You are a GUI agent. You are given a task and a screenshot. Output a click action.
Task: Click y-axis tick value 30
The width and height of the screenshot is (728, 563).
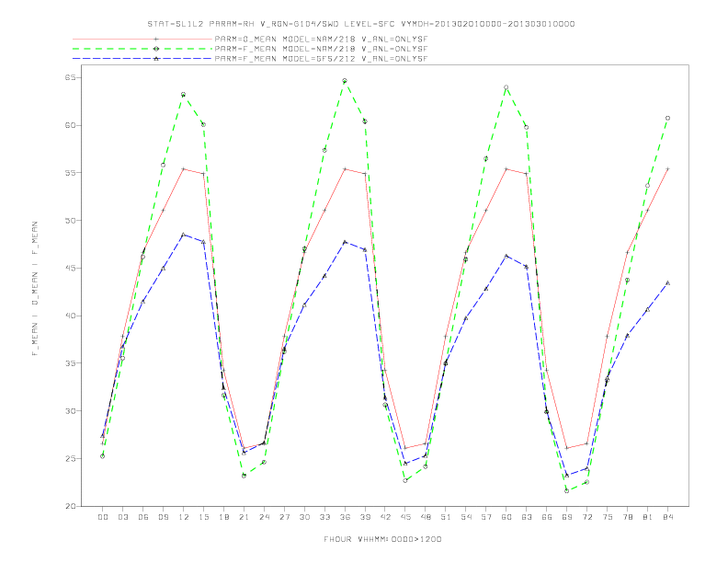pyautogui.click(x=70, y=410)
